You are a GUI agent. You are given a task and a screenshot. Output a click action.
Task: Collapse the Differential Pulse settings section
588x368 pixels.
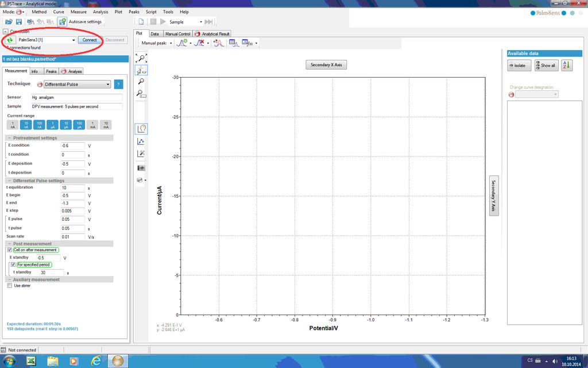pos(9,181)
